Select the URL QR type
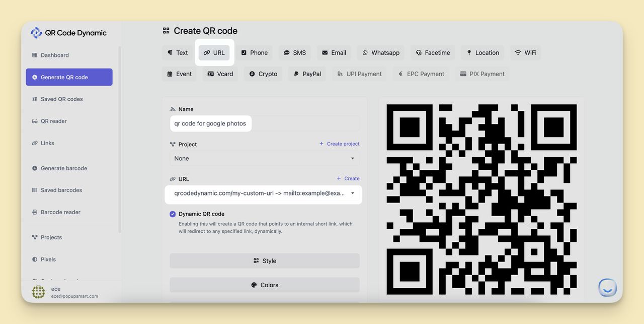 [214, 53]
